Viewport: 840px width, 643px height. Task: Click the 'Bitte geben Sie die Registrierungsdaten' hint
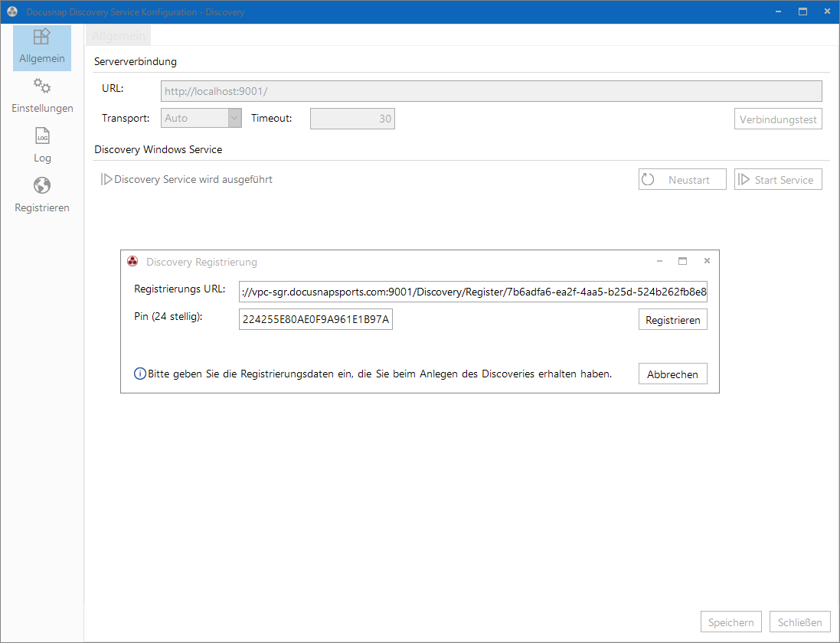(x=380, y=374)
